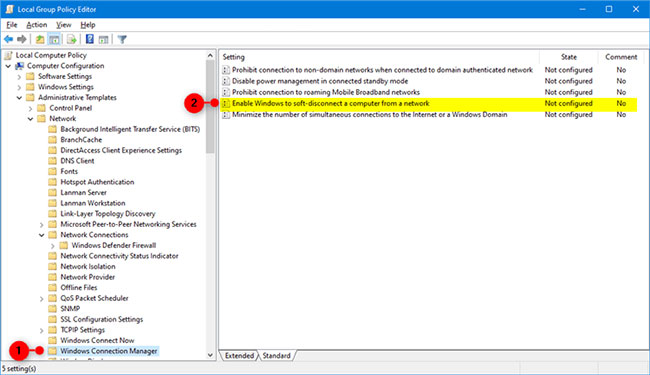Toggle the Show/Hide Action Pane toolbar icon

104,39
